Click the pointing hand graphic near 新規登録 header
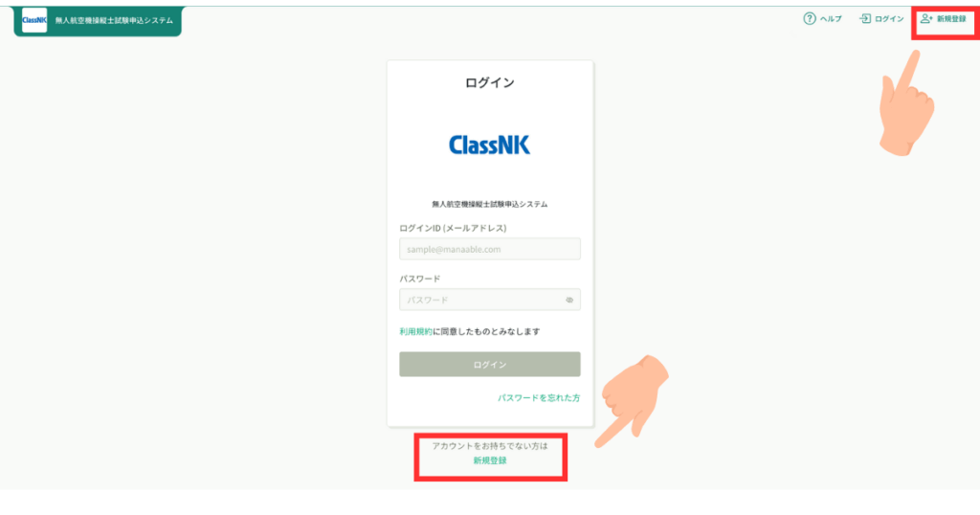The image size is (980, 515). click(x=906, y=103)
